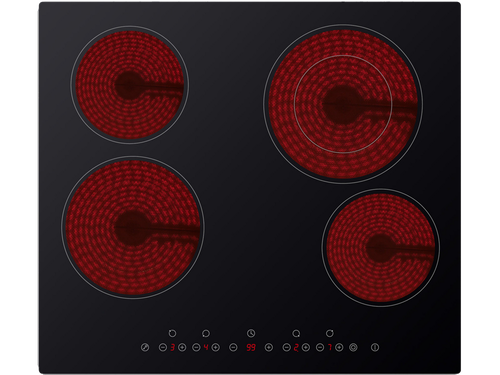Tap the timer clock icon
Viewport: 500px width, 375px height.
(251, 333)
